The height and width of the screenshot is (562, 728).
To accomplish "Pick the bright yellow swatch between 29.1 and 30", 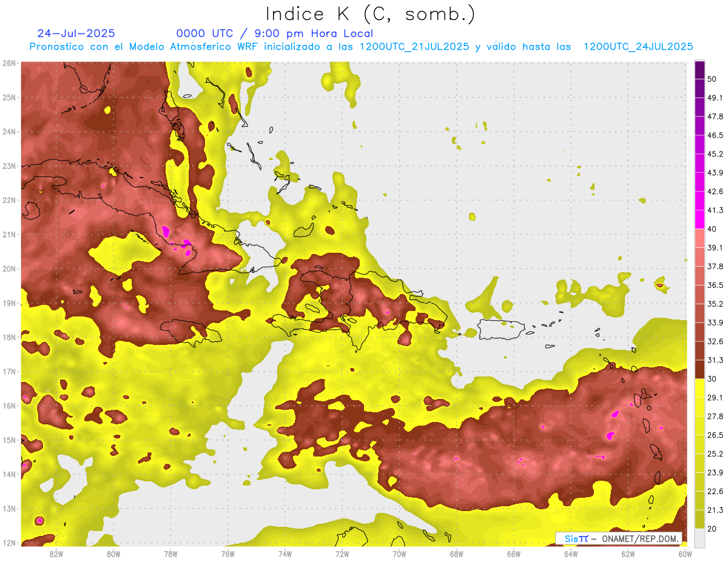I will (699, 387).
